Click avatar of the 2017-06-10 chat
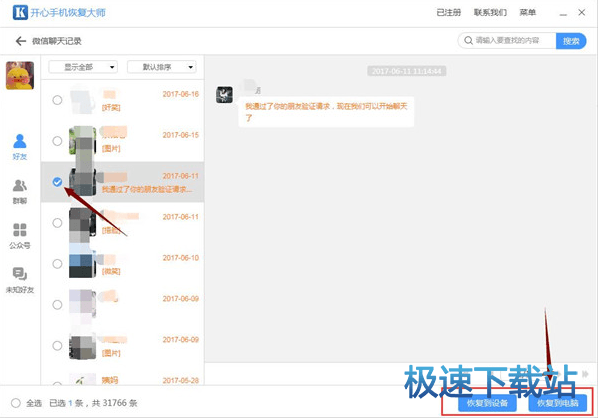 (x=82, y=263)
